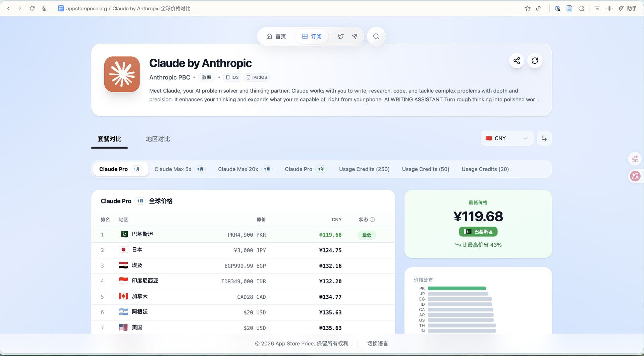644x356 pixels.
Task: Open the list menu icon in browser toolbar
Action: click(597, 8)
